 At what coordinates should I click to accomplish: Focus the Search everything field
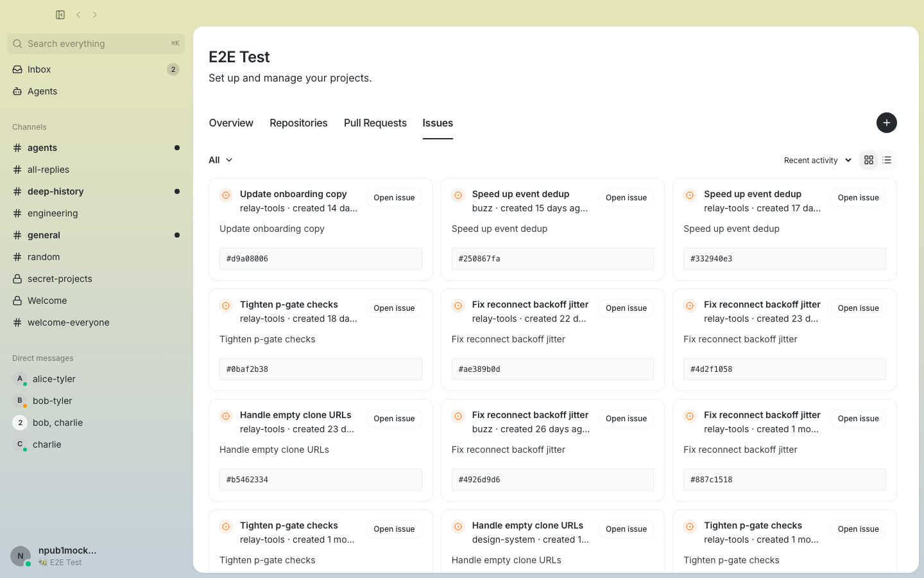coord(96,44)
